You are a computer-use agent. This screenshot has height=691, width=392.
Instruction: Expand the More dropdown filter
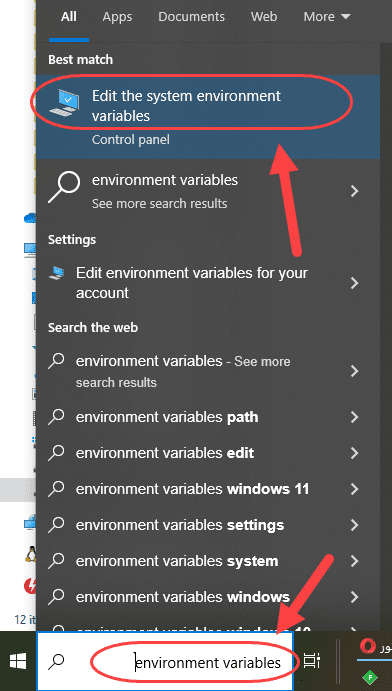(327, 17)
